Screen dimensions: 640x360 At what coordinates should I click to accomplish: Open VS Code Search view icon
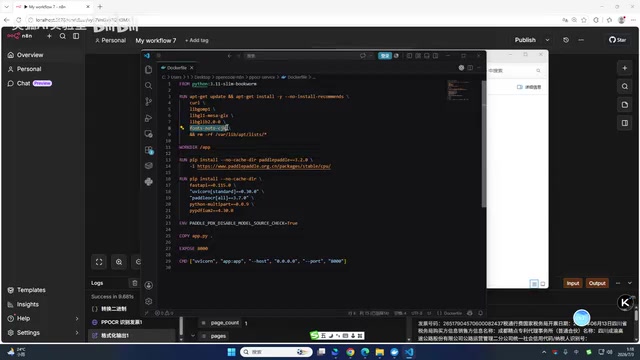coord(149,85)
